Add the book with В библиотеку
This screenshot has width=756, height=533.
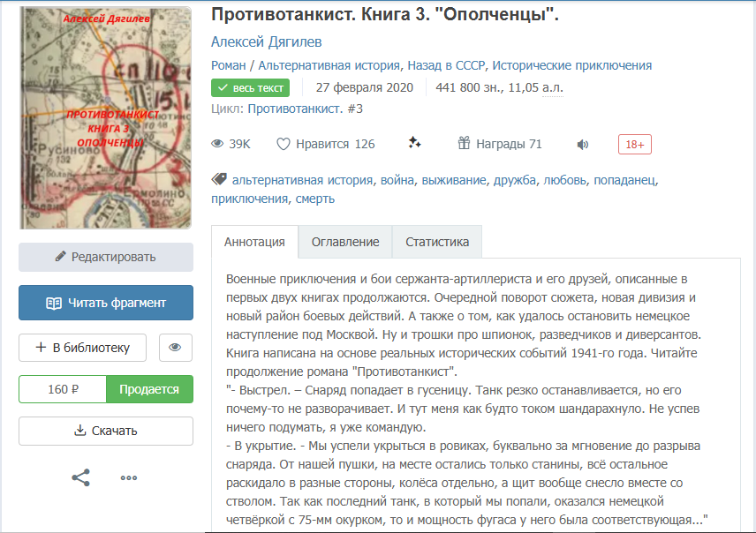(x=82, y=348)
